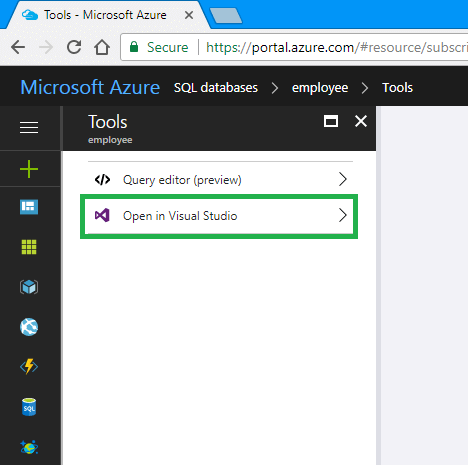
Task: Click the green secure padlock icon
Action: (x=134, y=47)
